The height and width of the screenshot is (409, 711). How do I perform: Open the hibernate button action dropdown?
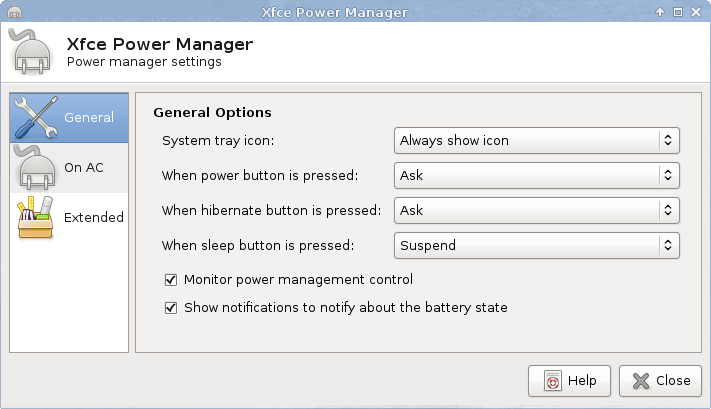(537, 210)
